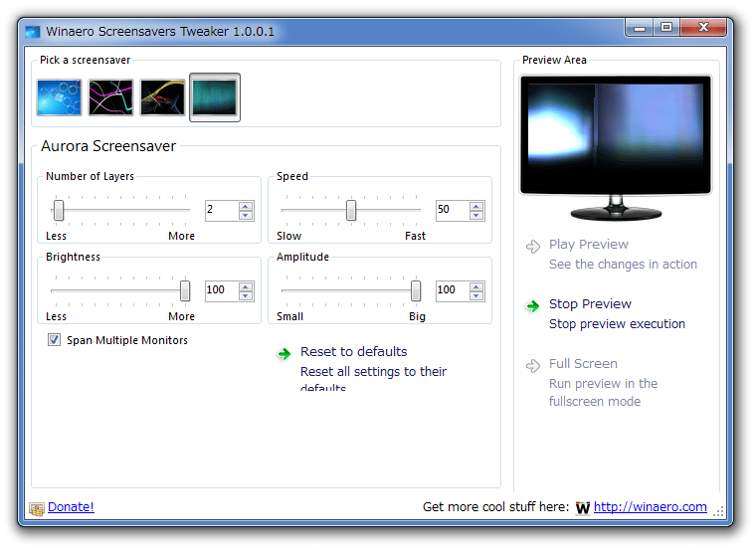Click the Amplitude slider handle
This screenshot has height=550, width=756.
416,291
